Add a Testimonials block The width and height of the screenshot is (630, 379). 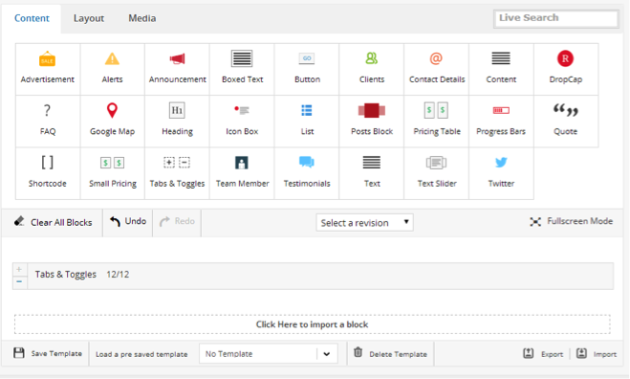point(307,173)
